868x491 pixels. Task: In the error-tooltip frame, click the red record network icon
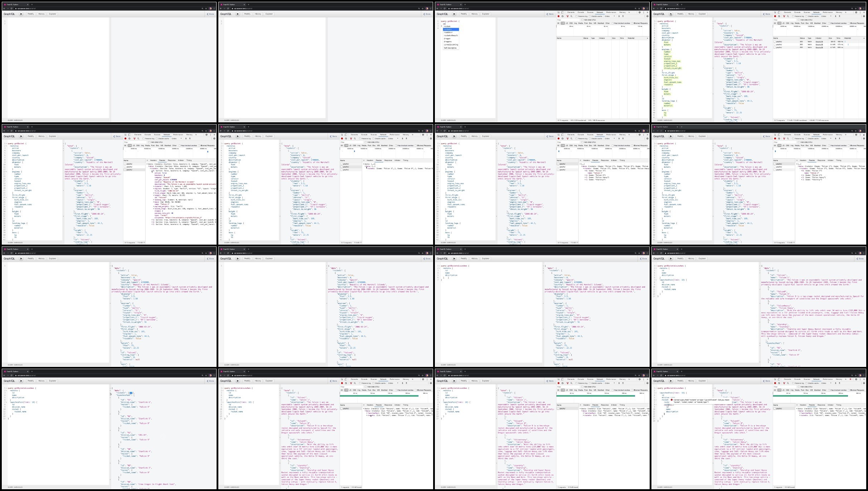pos(775,383)
